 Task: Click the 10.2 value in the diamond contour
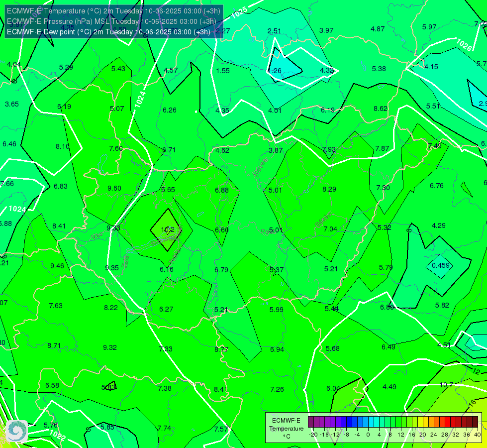click(x=168, y=230)
